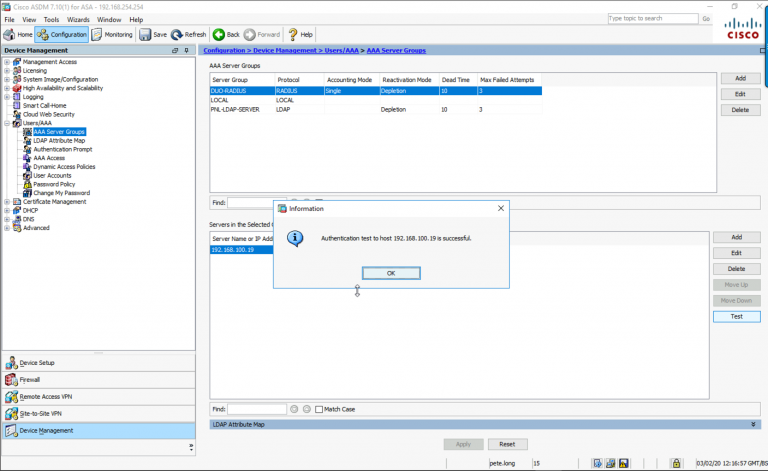
Task: Open User Accounts tree item
Action: pyautogui.click(x=52, y=176)
